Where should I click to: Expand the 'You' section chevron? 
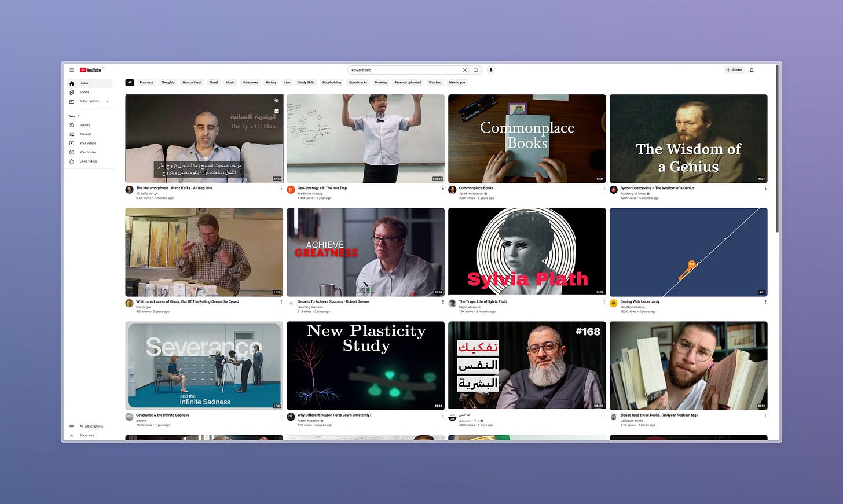point(79,116)
